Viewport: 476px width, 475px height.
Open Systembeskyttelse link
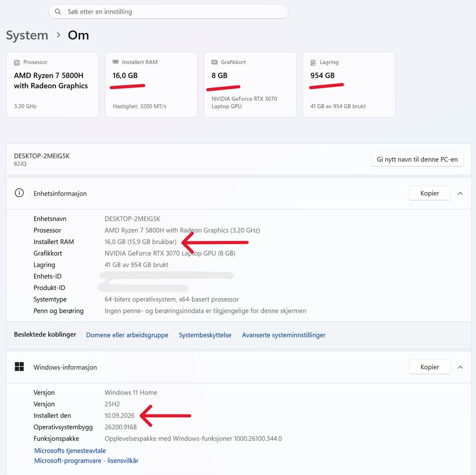click(205, 335)
